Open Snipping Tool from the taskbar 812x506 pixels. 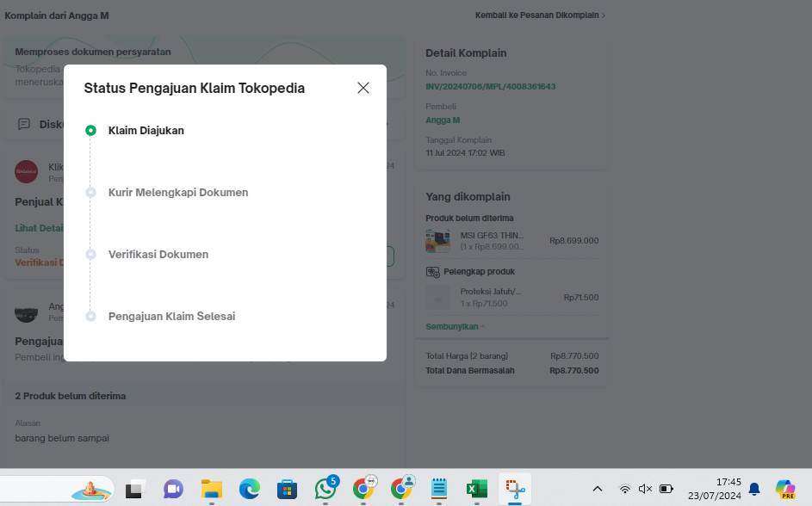click(x=515, y=490)
